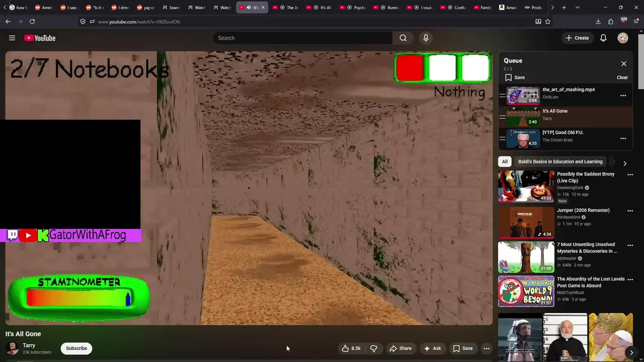
Task: Start voice search with the microphone
Action: (426, 38)
